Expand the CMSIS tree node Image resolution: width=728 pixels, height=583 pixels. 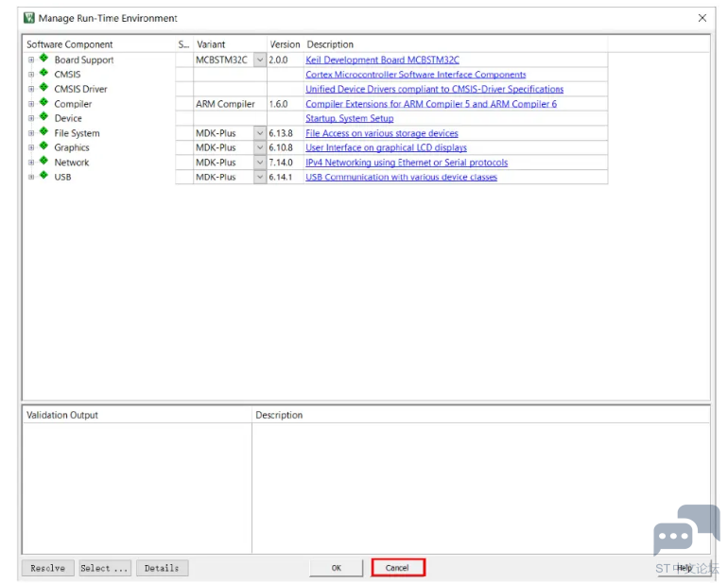pyautogui.click(x=31, y=75)
